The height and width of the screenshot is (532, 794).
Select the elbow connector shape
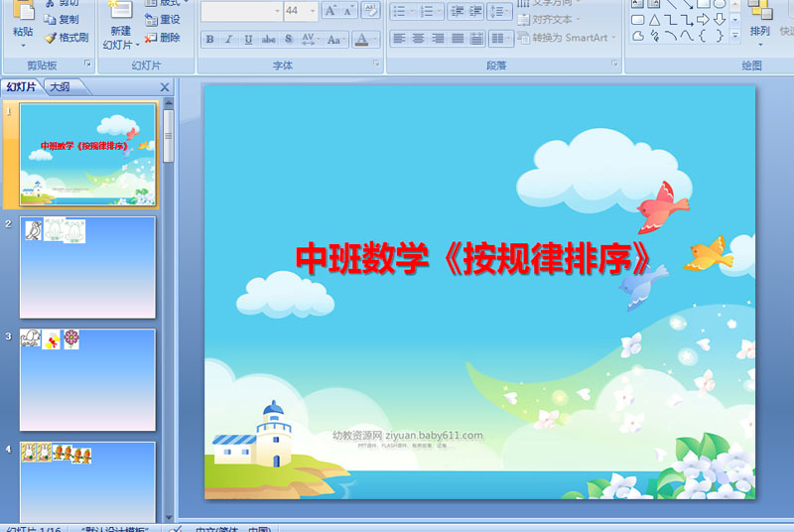671,20
